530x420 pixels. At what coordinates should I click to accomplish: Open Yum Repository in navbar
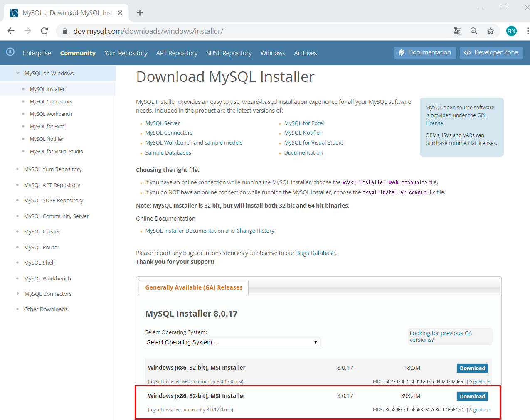click(x=126, y=53)
